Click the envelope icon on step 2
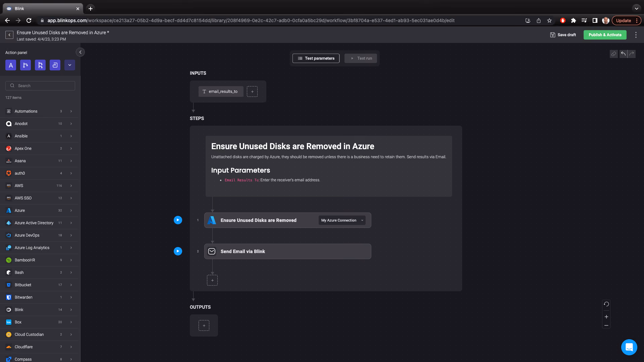This screenshot has width=644, height=362. [x=212, y=251]
